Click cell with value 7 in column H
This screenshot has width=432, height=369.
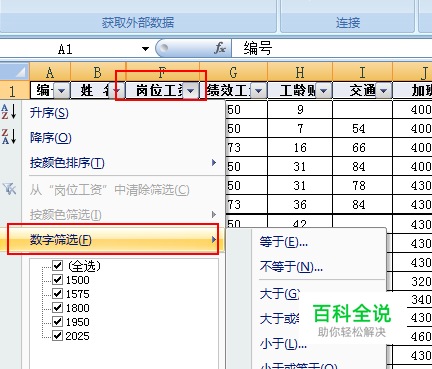point(300,129)
